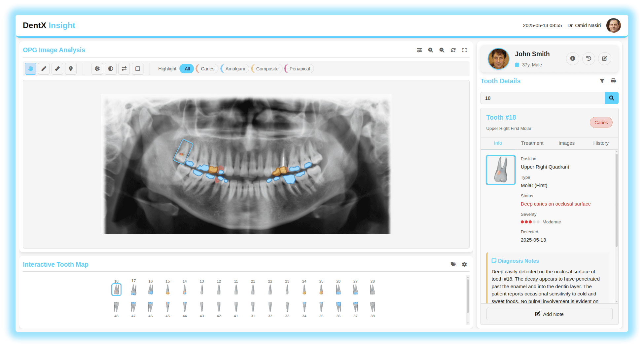This screenshot has width=644, height=347.
Task: Click the swap arrows flip tool
Action: coord(124,69)
